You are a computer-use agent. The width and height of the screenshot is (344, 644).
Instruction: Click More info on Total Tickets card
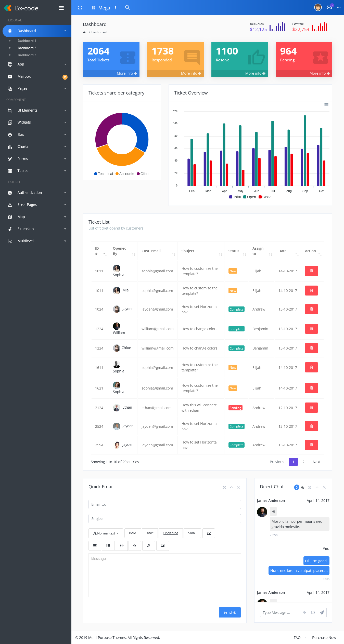tap(126, 73)
